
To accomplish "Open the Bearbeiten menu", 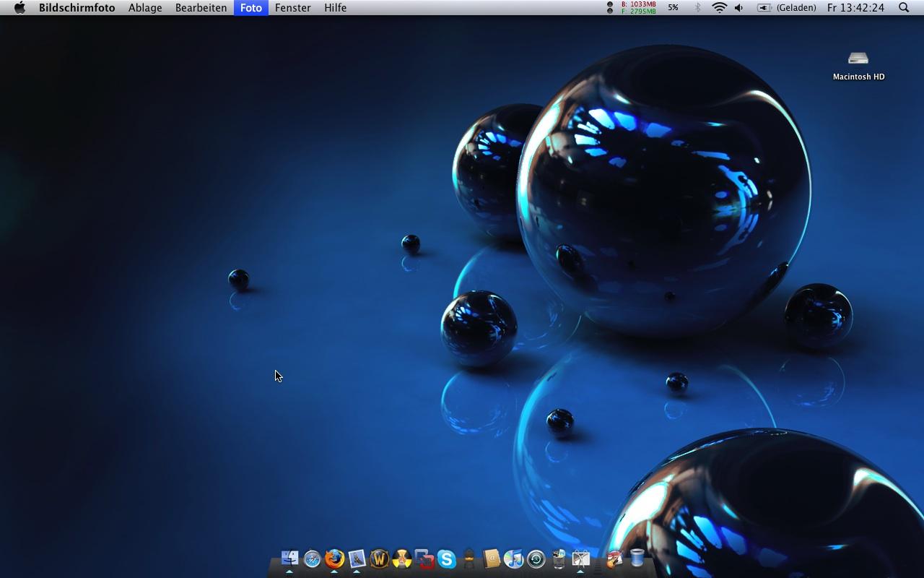I will click(201, 7).
